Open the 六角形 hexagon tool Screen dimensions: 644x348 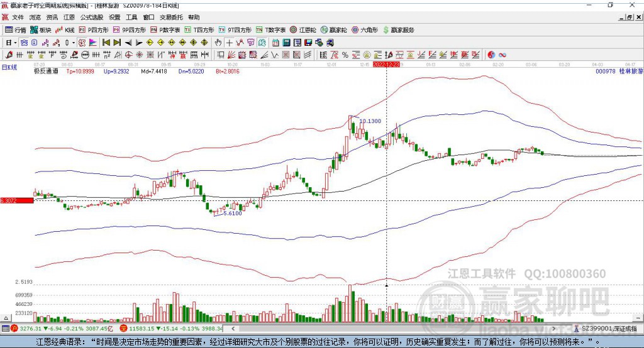click(365, 30)
